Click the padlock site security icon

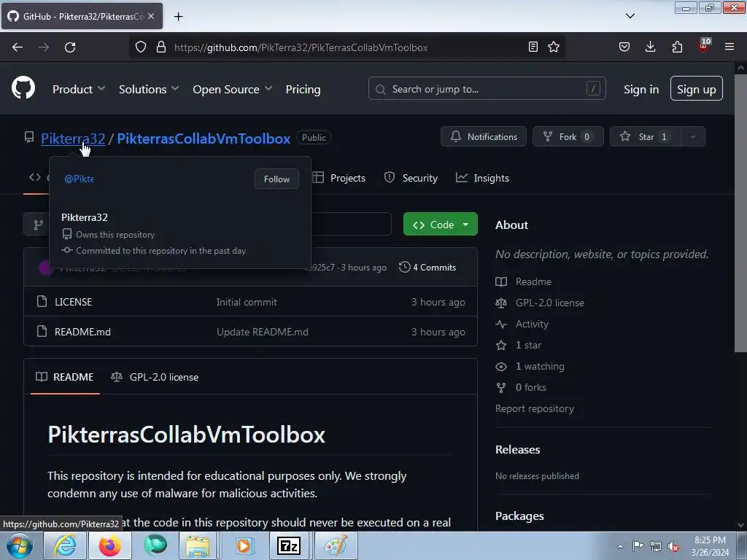pos(161,47)
